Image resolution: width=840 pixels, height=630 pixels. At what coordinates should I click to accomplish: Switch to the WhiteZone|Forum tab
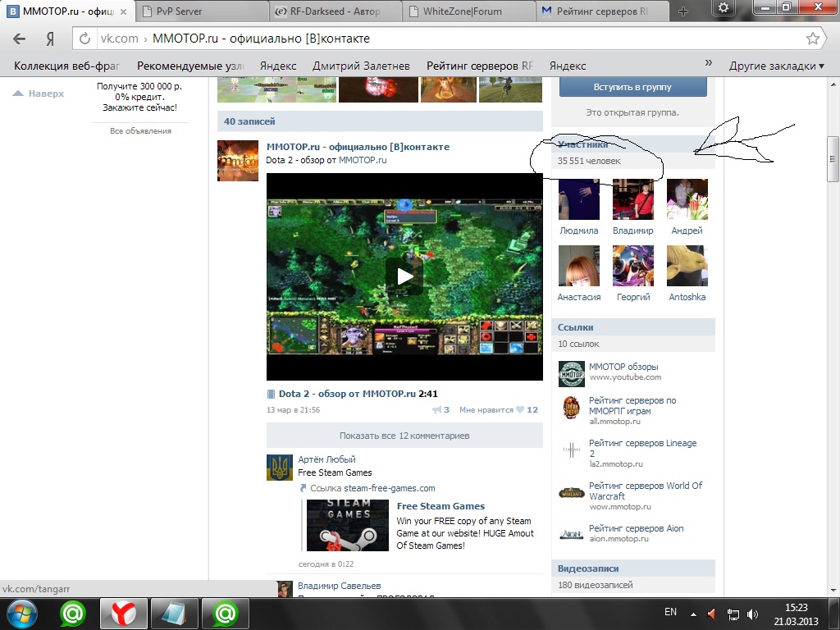pos(468,11)
